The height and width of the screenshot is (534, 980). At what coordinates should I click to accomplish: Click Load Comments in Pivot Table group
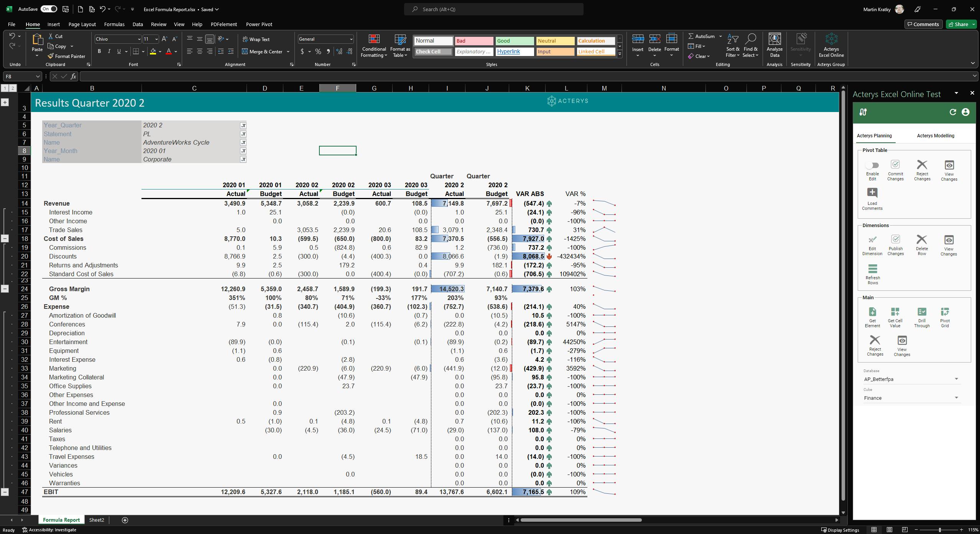pos(872,193)
